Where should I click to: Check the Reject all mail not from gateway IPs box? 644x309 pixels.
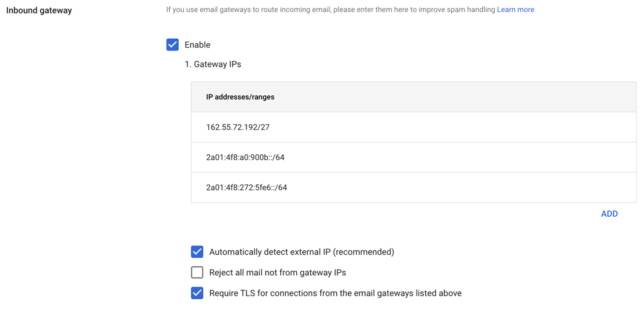click(x=197, y=272)
